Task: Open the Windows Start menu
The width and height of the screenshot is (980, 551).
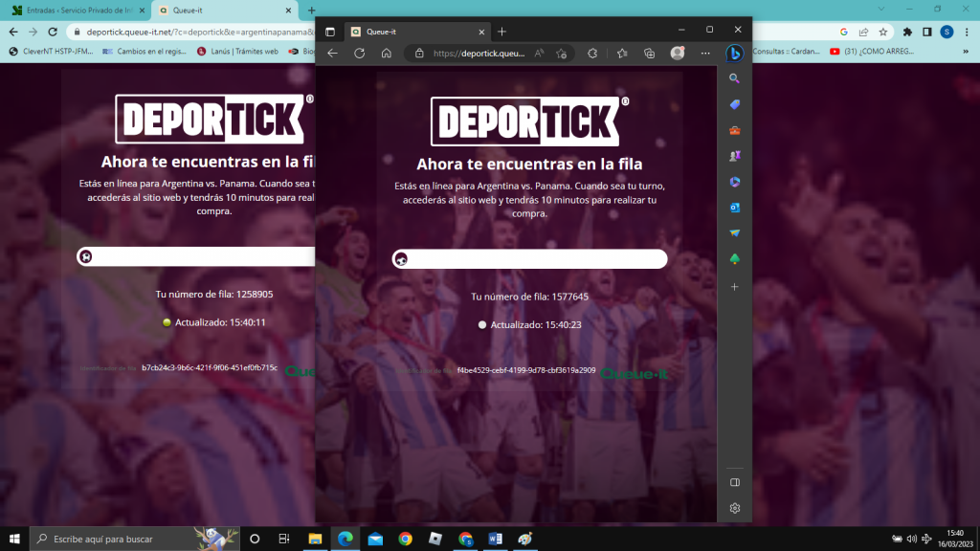Action: click(x=14, y=539)
